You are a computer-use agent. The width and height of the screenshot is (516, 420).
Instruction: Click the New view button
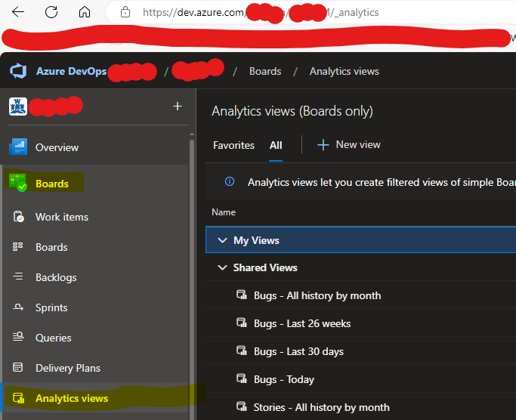click(x=348, y=144)
